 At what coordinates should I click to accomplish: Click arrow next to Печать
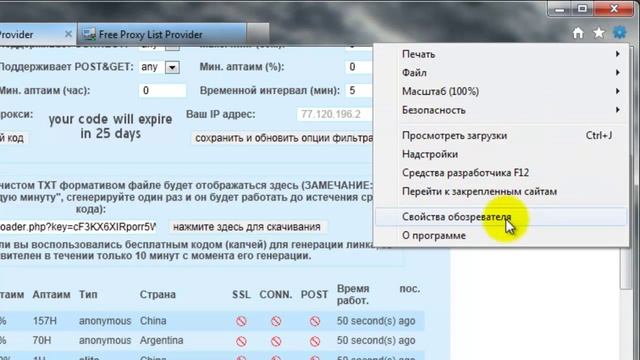pos(618,54)
